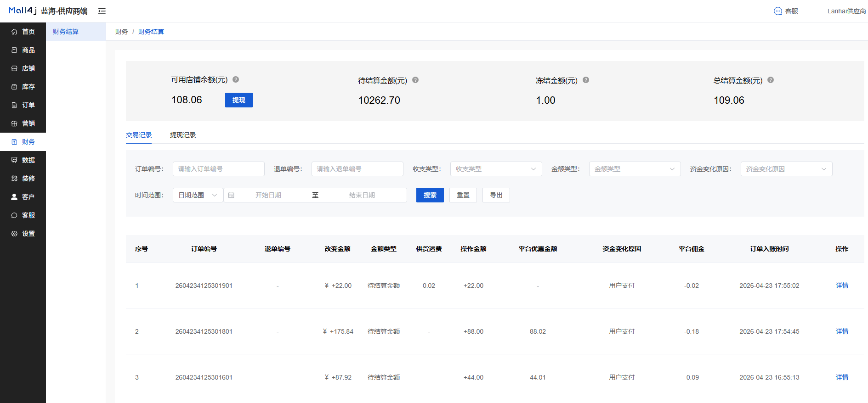The image size is (868, 403).
Task: Open the 金额类型 dropdown
Action: tap(635, 169)
